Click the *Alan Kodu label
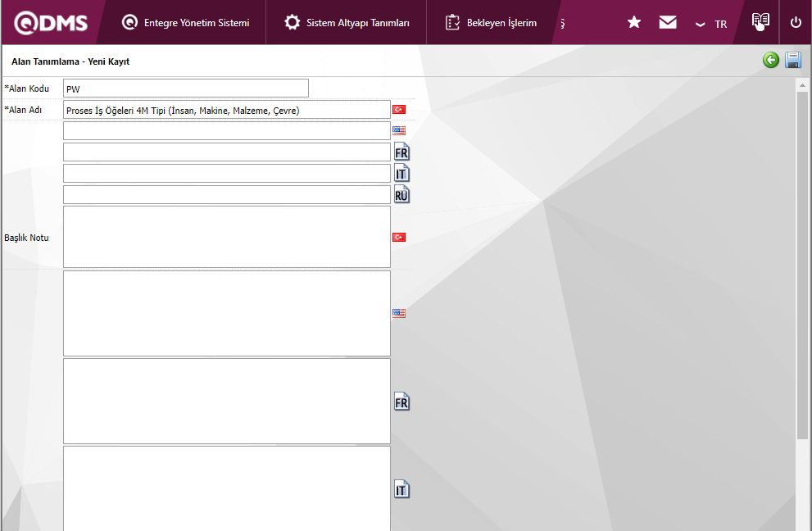Image resolution: width=812 pixels, height=531 pixels. point(26,88)
